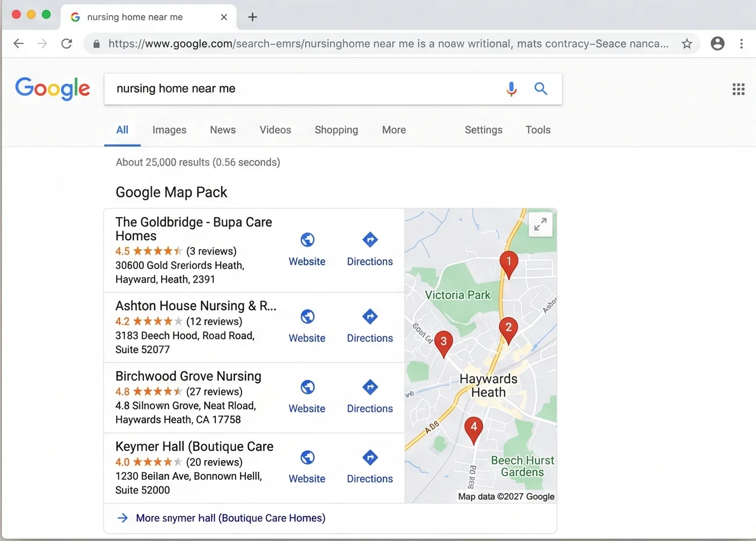Open search Settings
The image size is (756, 541).
coord(484,130)
